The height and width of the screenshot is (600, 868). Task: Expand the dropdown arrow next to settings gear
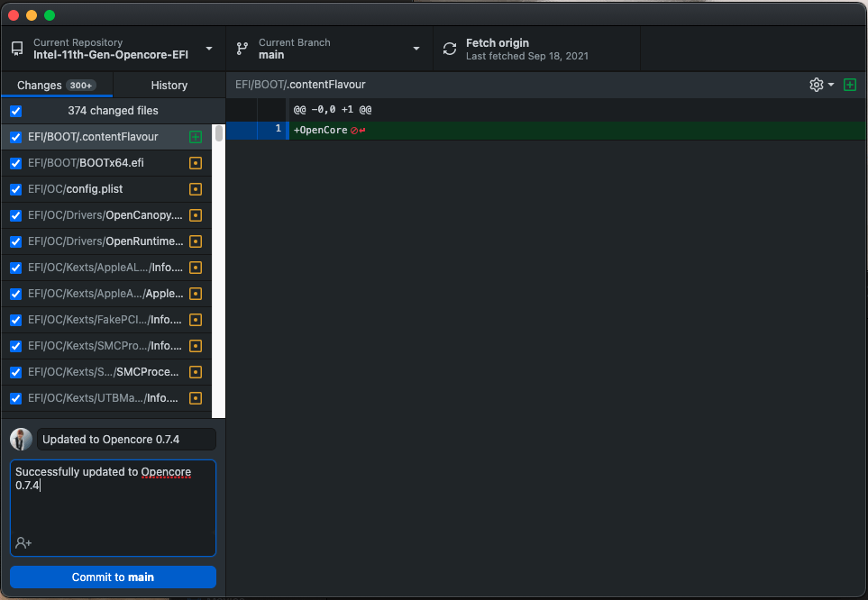831,85
